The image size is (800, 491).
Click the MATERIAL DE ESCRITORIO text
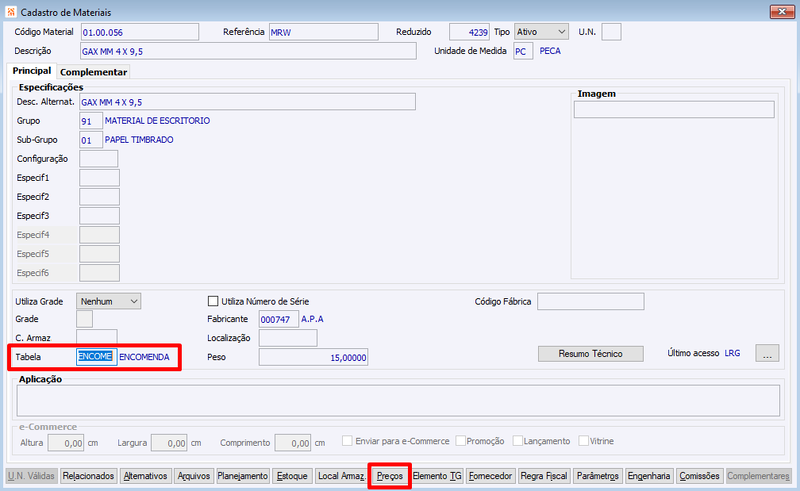157,121
